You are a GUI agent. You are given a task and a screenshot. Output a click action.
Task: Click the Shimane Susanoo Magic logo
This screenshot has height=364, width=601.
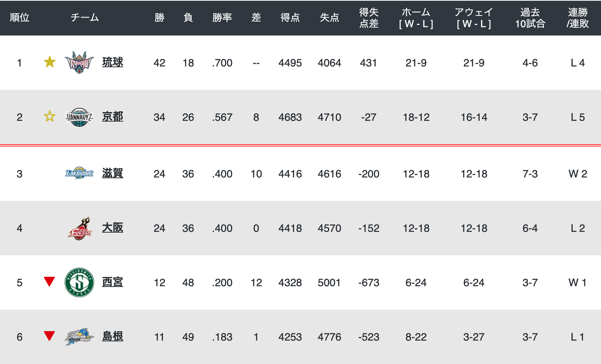pyautogui.click(x=79, y=337)
